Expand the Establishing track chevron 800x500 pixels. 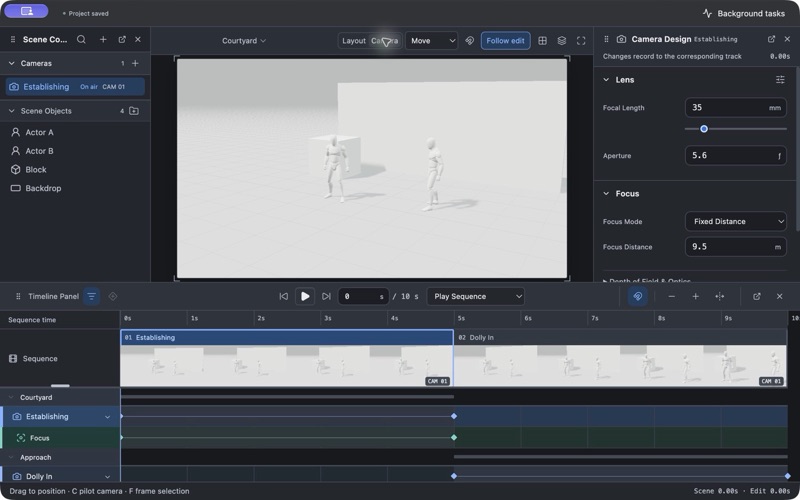click(107, 417)
